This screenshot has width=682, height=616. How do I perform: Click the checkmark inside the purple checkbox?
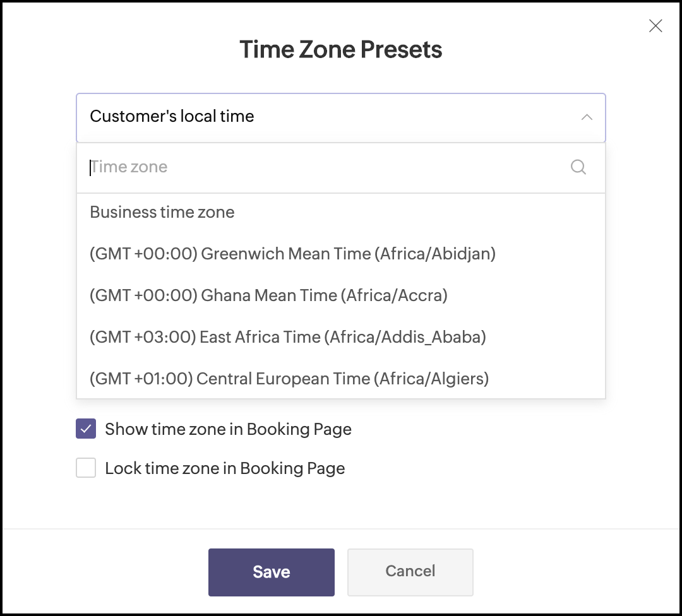(86, 429)
